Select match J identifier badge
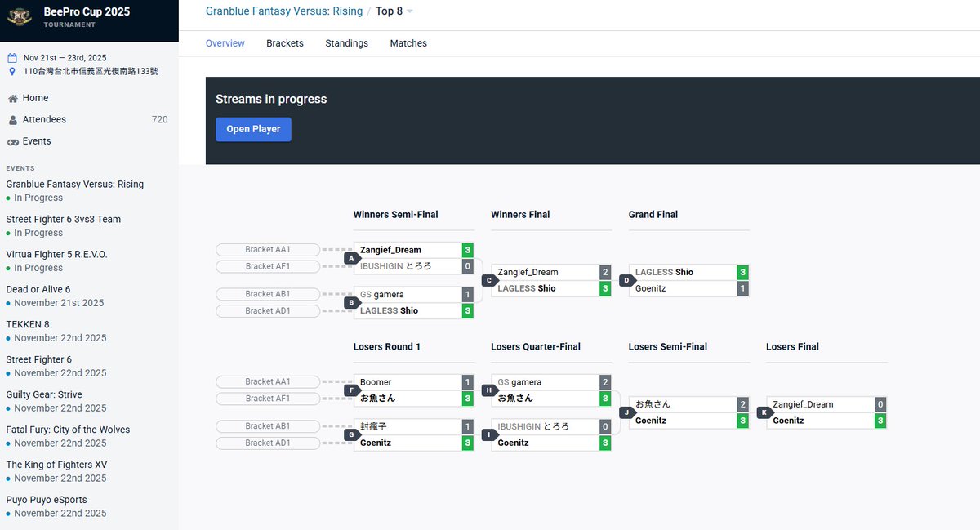980x530 pixels. click(626, 412)
